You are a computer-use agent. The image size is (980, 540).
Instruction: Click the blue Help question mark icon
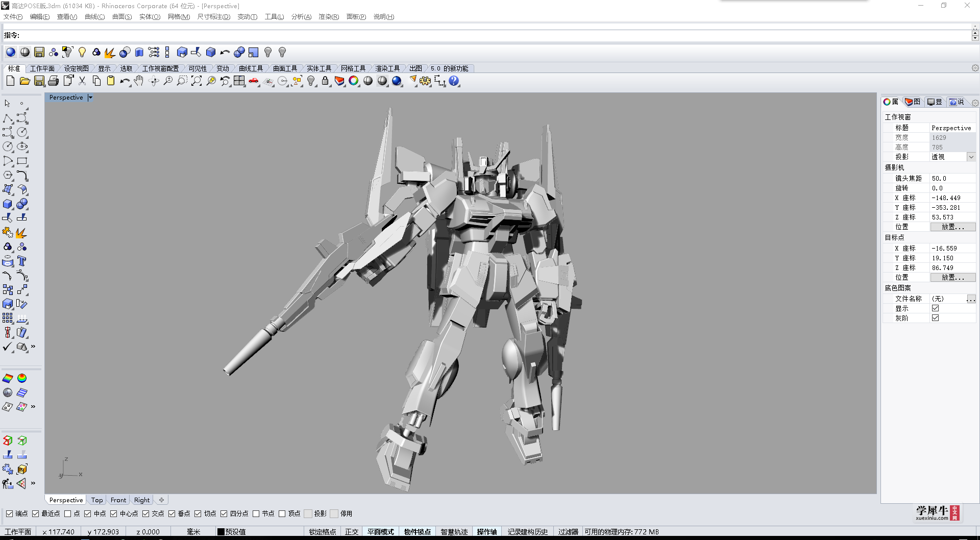tap(454, 81)
